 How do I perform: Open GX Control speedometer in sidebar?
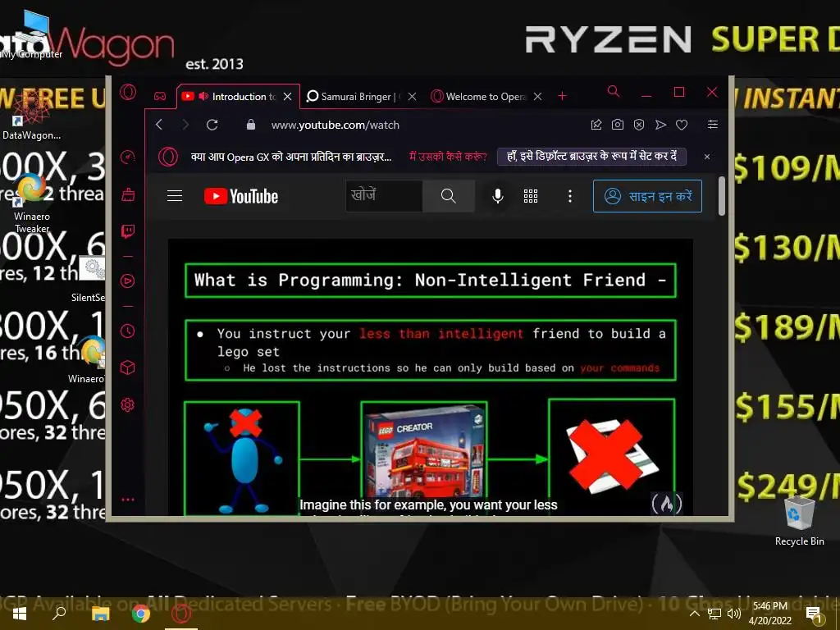(x=127, y=157)
